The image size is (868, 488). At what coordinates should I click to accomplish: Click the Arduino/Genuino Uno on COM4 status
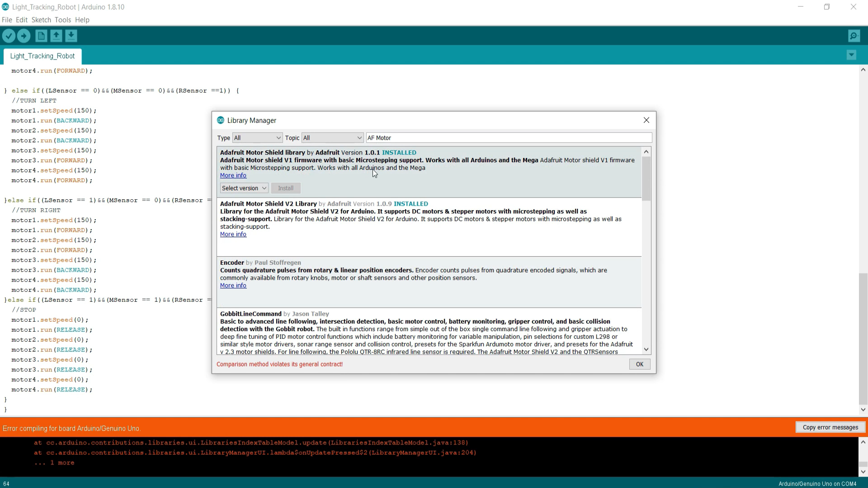tap(817, 483)
